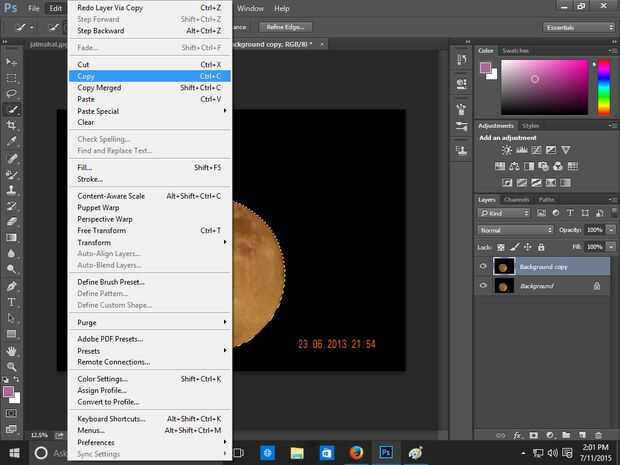Open Firefox from the taskbar
The width and height of the screenshot is (620, 465).
coord(356,452)
